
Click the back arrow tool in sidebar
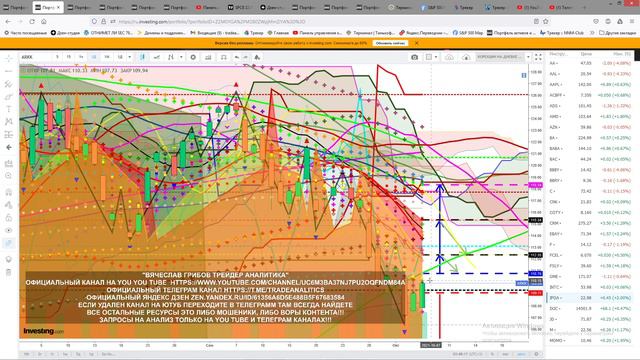point(9,147)
